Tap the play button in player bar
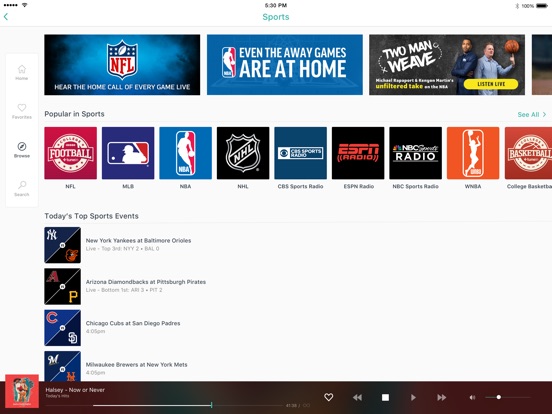The height and width of the screenshot is (414, 552). pos(413,397)
